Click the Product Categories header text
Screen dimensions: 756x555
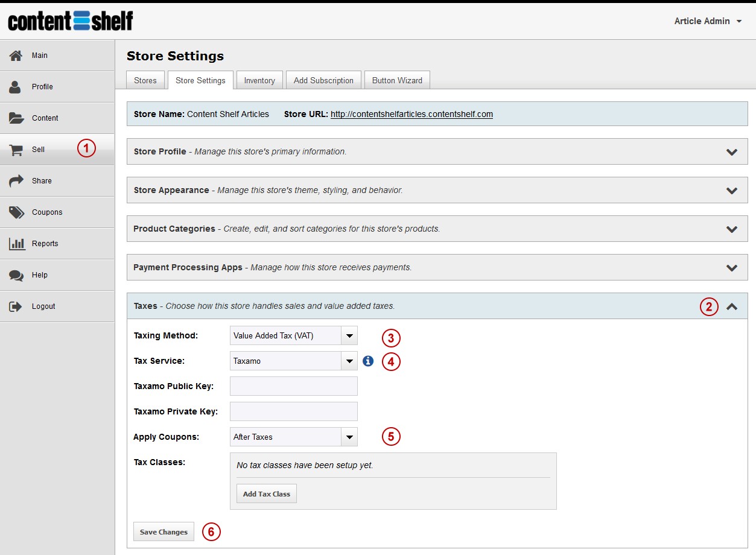[174, 229]
